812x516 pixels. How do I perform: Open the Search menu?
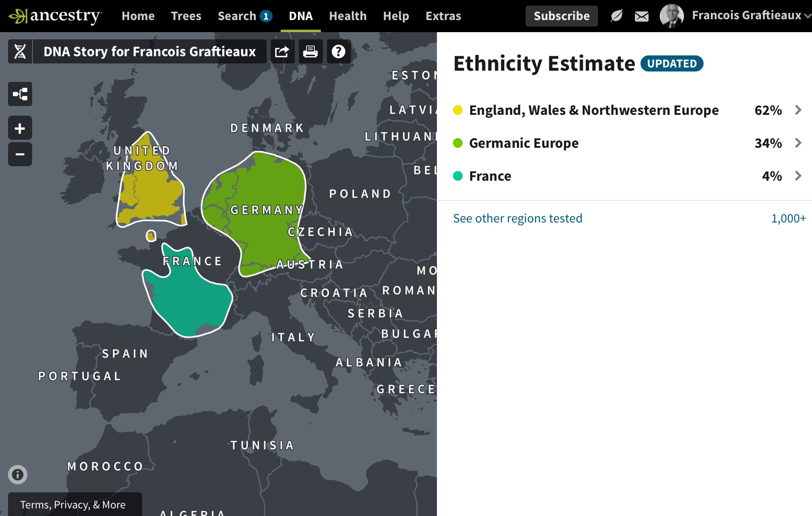[237, 16]
